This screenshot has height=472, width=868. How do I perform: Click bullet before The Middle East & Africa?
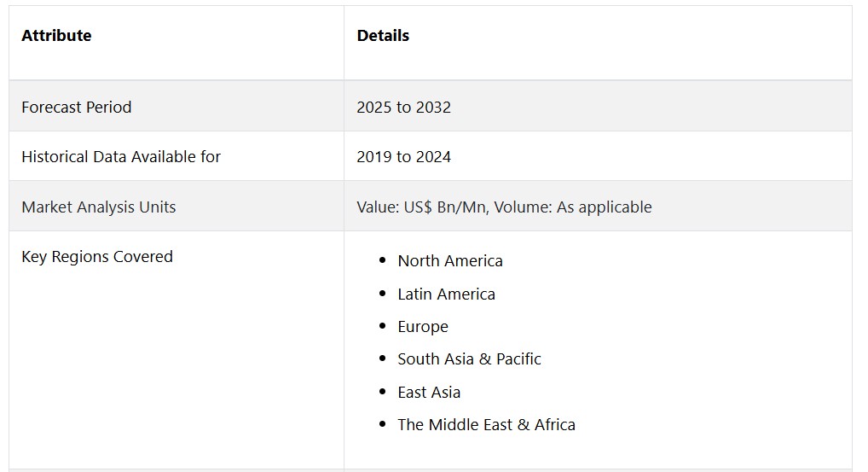383,424
